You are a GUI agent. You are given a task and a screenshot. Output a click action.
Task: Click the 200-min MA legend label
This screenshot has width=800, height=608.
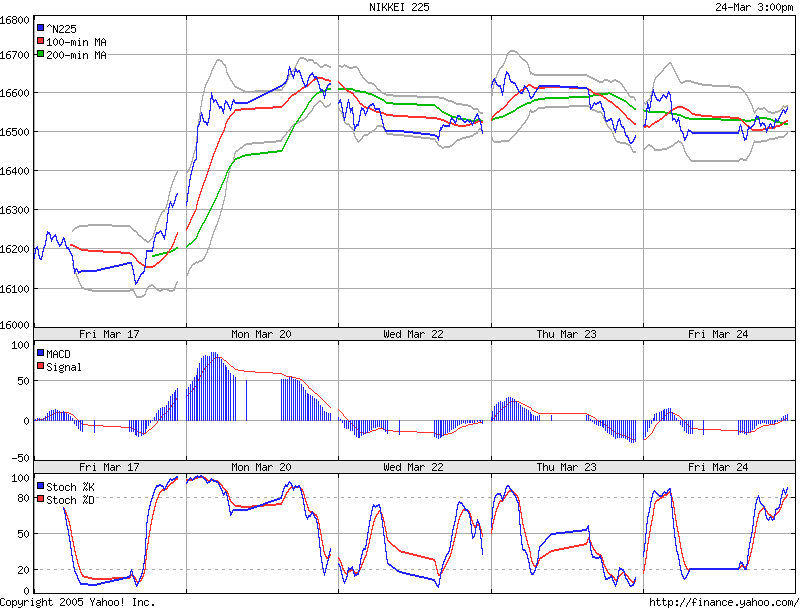[x=76, y=55]
